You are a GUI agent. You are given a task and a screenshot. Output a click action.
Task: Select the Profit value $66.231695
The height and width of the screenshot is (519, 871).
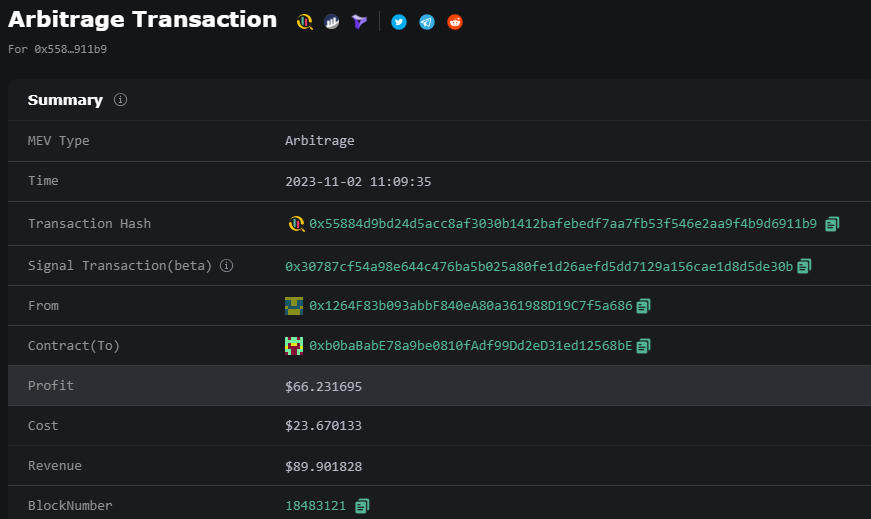(x=323, y=386)
